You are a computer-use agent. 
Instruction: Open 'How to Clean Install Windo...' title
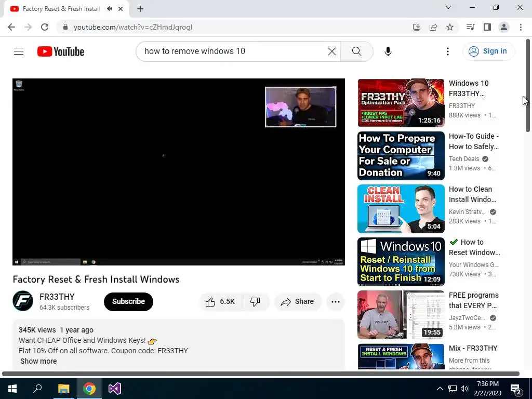472,194
